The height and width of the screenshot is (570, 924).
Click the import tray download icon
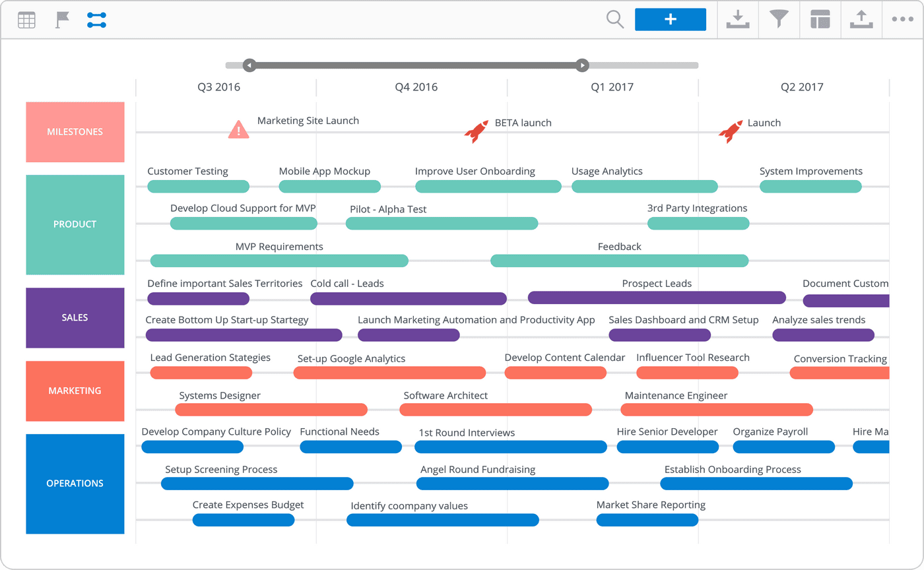pos(738,20)
